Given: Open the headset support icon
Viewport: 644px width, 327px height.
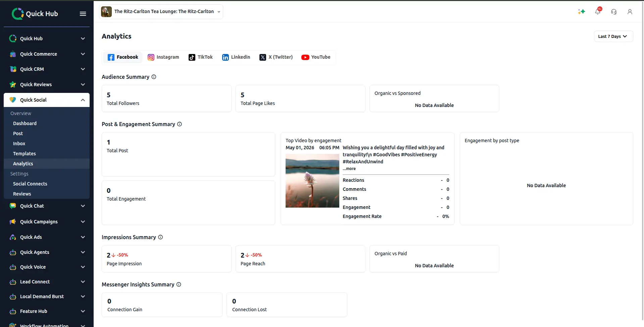Looking at the screenshot, I should [x=614, y=12].
